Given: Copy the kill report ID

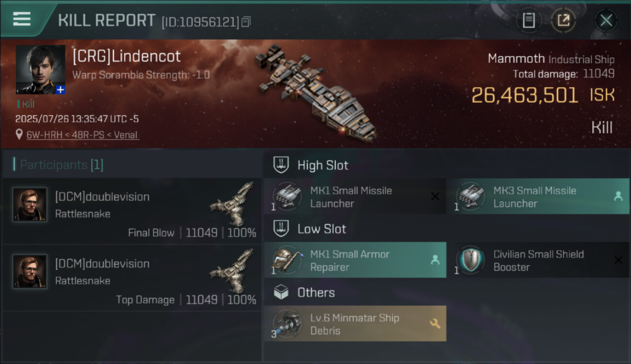Looking at the screenshot, I should [x=246, y=21].
